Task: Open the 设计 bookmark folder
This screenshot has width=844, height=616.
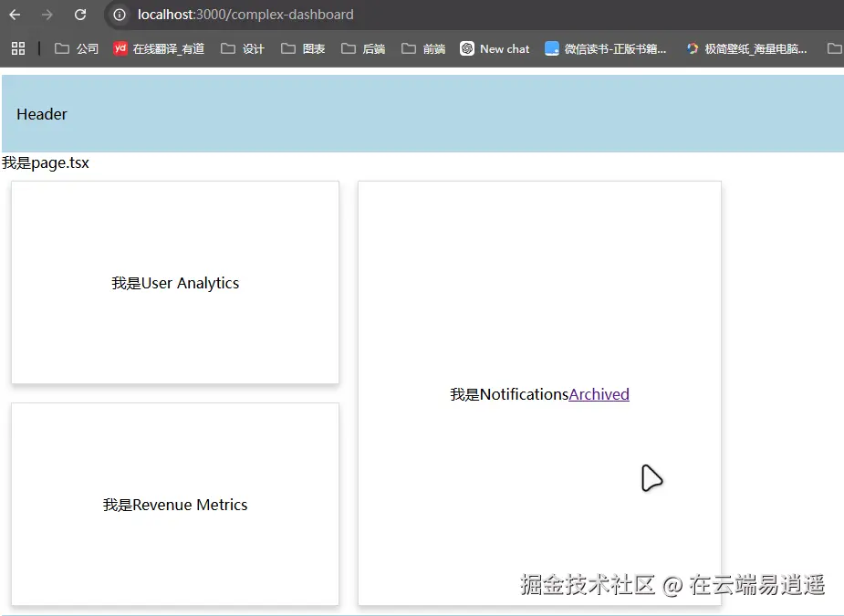Action: click(x=243, y=49)
